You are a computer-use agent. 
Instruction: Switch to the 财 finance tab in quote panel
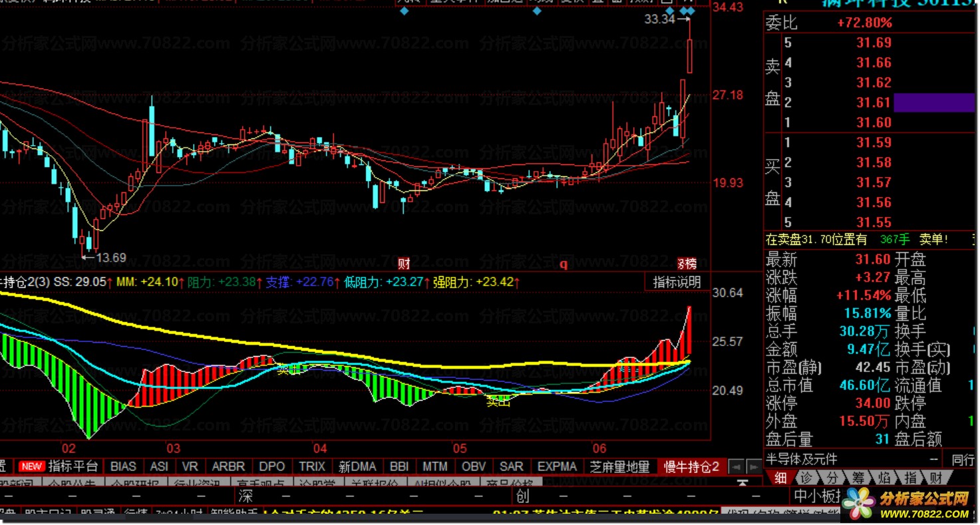[936, 476]
